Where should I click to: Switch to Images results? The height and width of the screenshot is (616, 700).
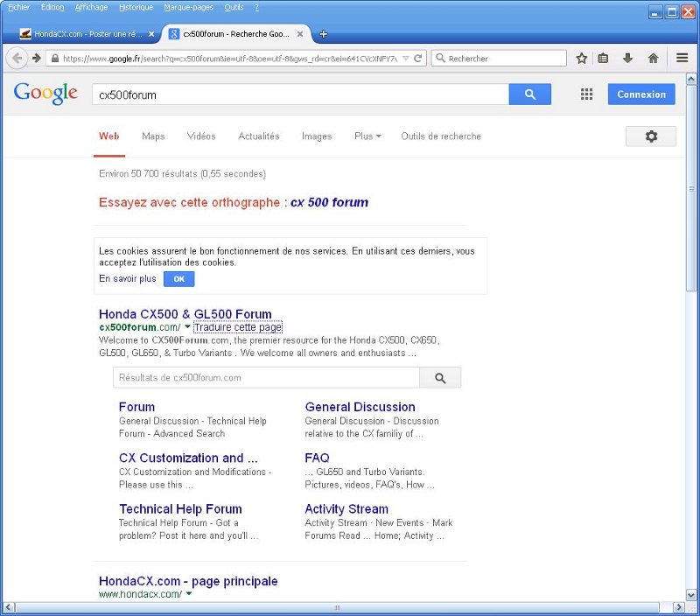(x=317, y=136)
